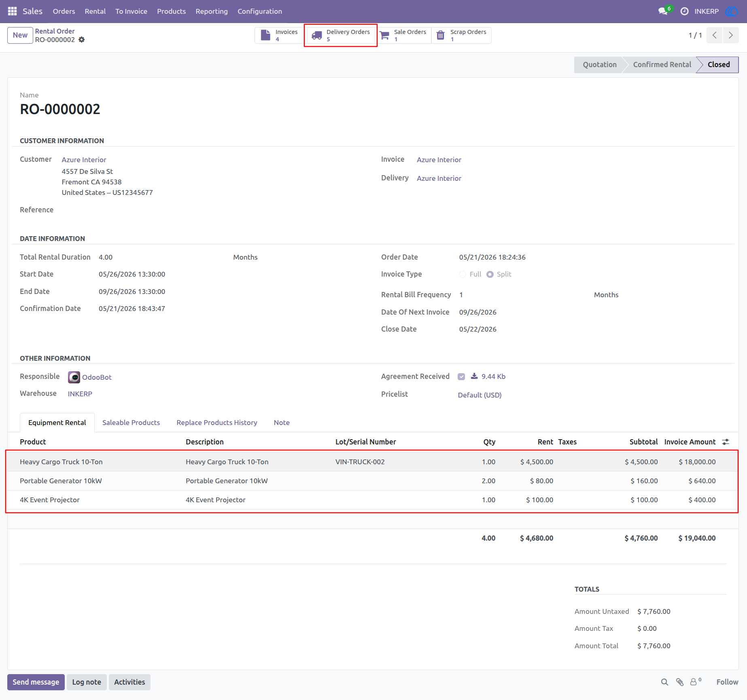Open Rental menu
747x700 pixels.
pyautogui.click(x=95, y=11)
